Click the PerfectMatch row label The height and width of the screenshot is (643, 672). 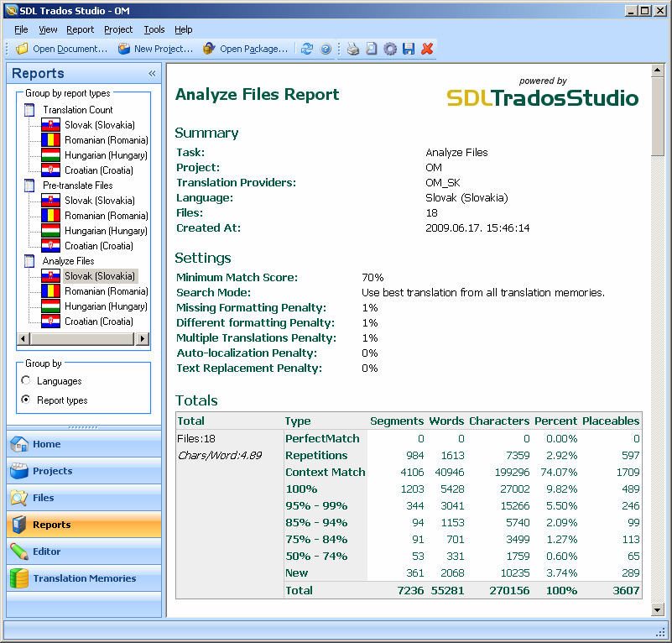point(322,438)
